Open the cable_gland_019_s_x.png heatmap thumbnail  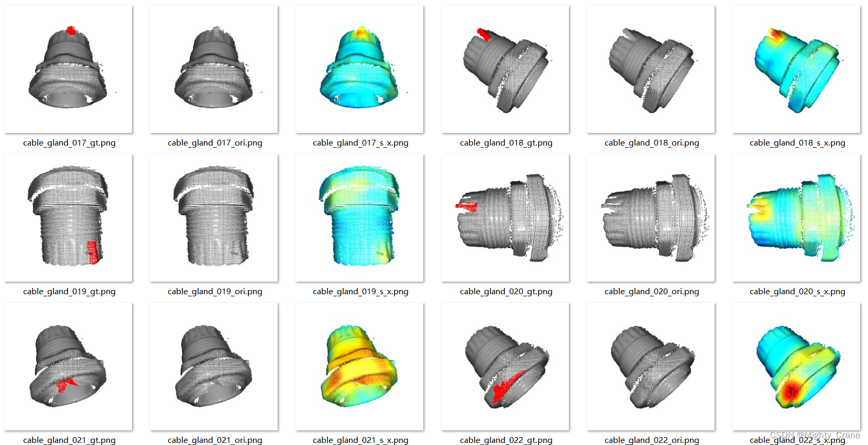tap(359, 218)
